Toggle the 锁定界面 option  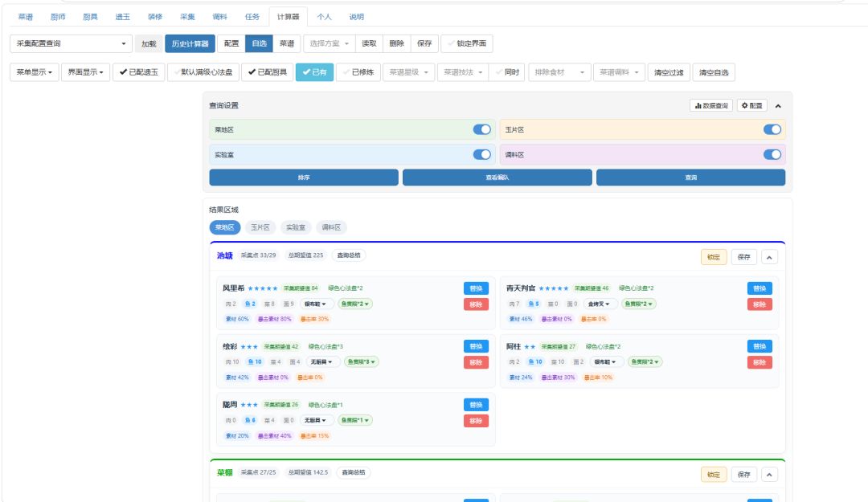(x=467, y=43)
